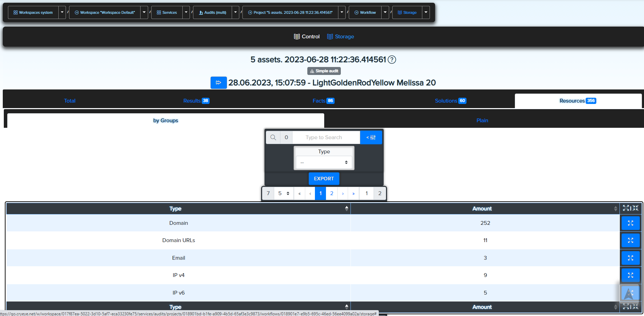Go to next page arrow
Image resolution: width=644 pixels, height=316 pixels.
(343, 193)
